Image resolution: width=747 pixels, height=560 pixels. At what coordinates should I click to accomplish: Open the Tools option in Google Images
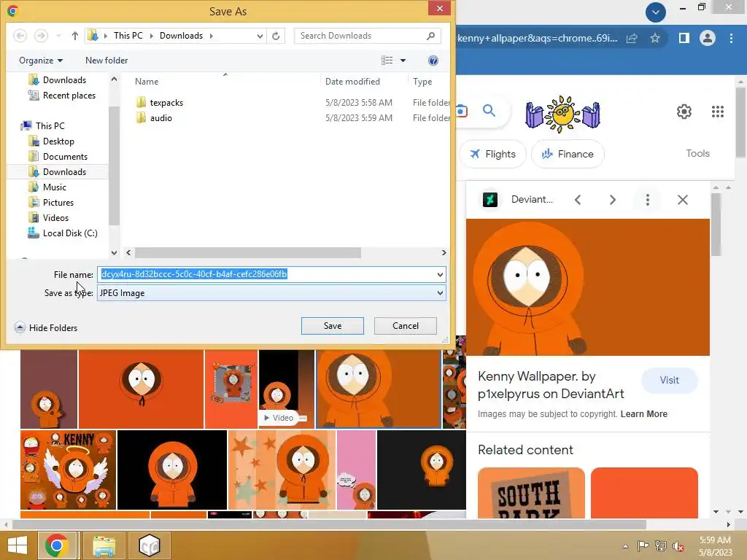click(x=697, y=153)
